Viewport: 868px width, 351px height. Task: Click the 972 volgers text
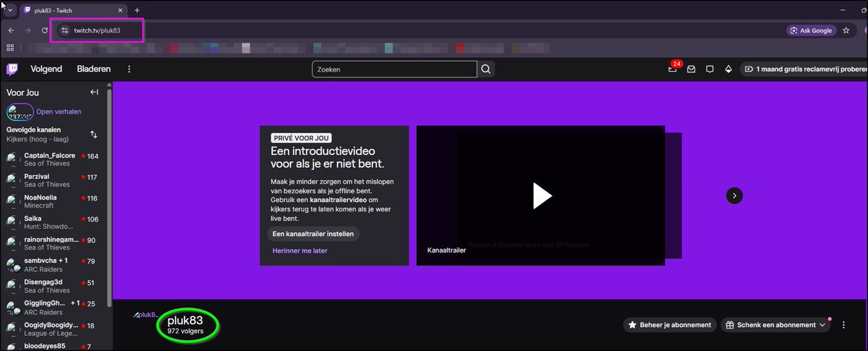tap(185, 331)
